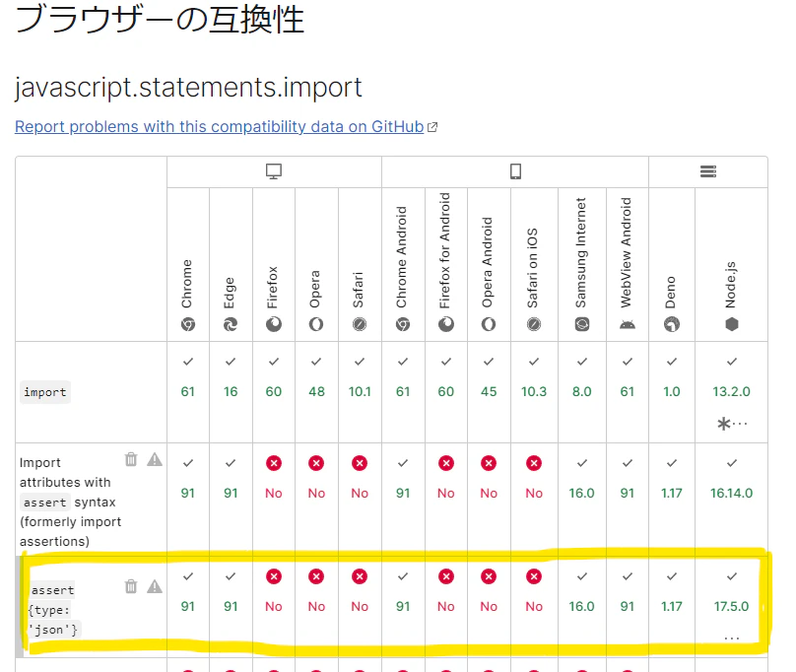Click Safari on iOS 10.3 in import row
Screen dimensions: 796x672
tap(534, 391)
